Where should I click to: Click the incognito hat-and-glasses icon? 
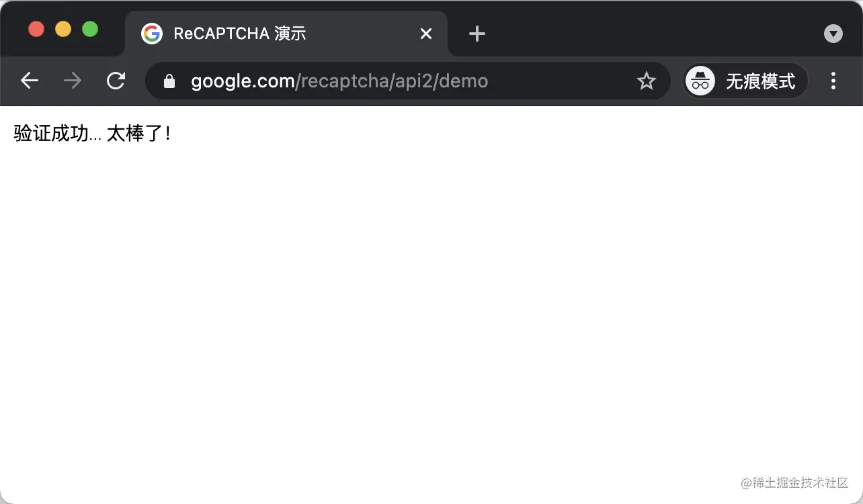(x=700, y=81)
